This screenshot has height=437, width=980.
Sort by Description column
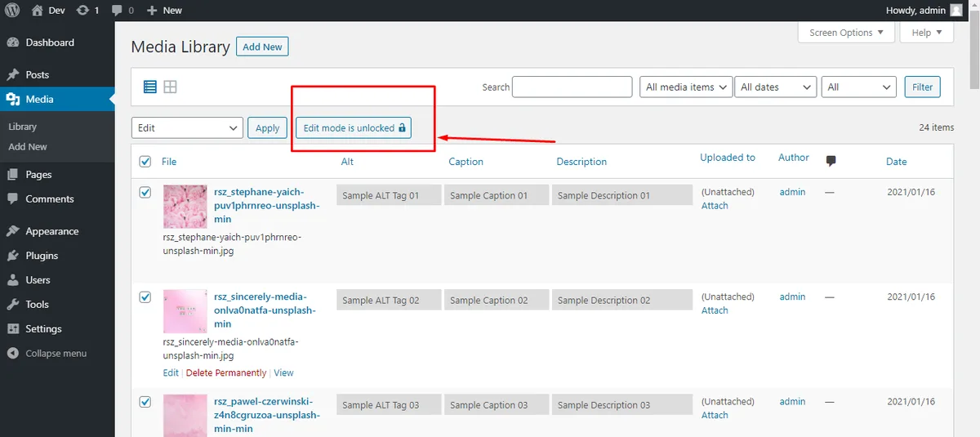pyautogui.click(x=581, y=162)
